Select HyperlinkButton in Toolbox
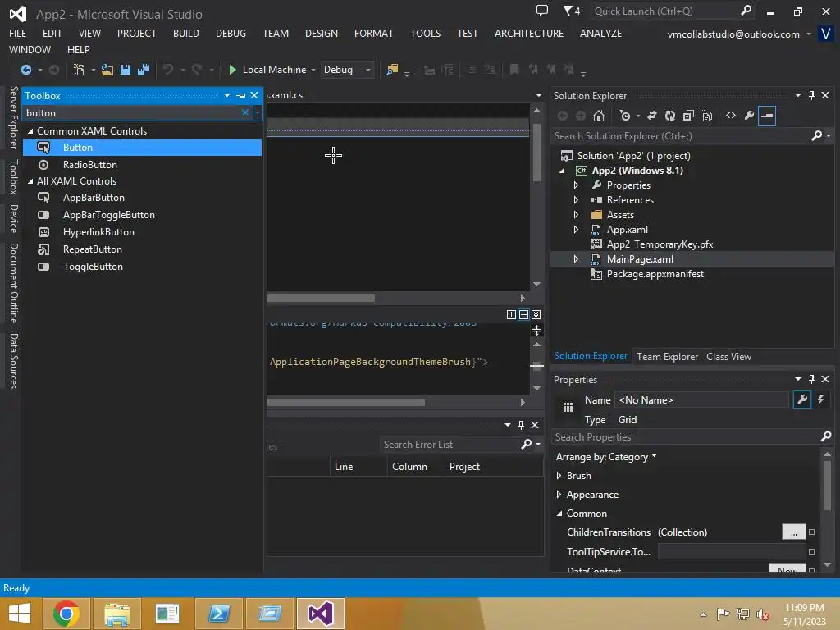 coord(142,232)
